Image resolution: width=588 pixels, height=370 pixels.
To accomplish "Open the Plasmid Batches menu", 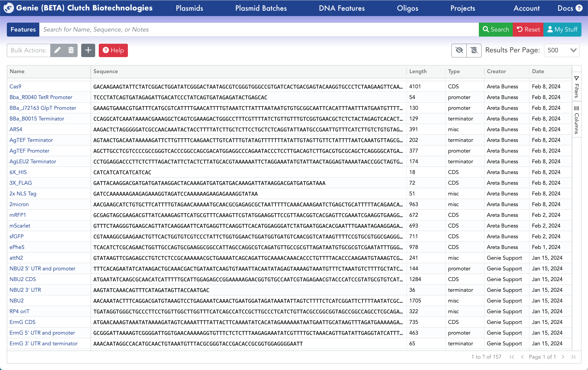I will click(x=261, y=8).
